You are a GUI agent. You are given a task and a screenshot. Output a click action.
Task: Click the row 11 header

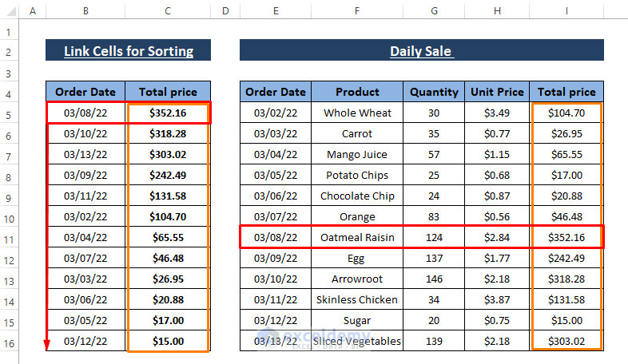[x=11, y=238]
